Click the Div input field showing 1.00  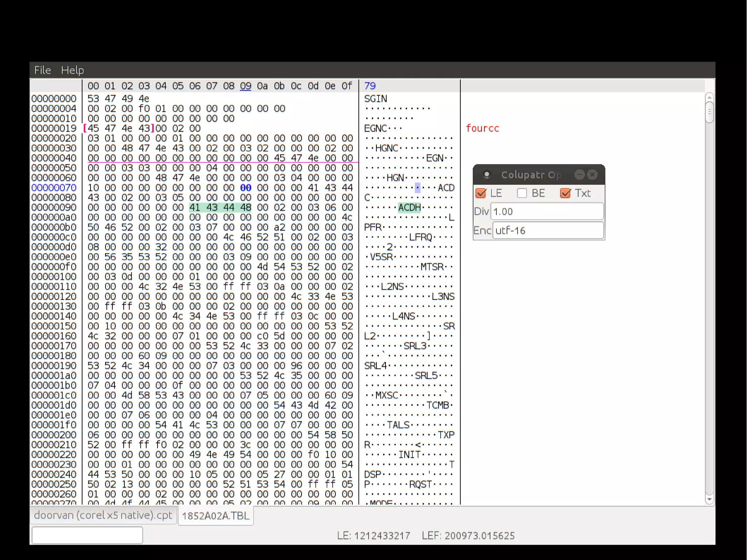[x=546, y=212]
